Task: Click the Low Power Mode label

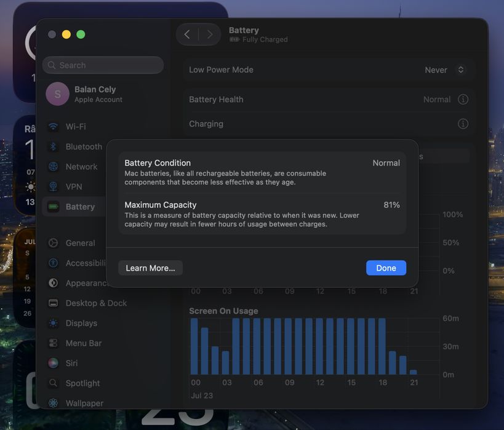Action: point(221,70)
